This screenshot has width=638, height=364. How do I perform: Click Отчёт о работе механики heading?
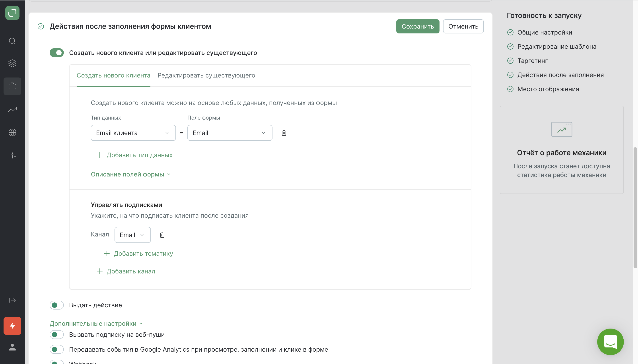coord(562,153)
